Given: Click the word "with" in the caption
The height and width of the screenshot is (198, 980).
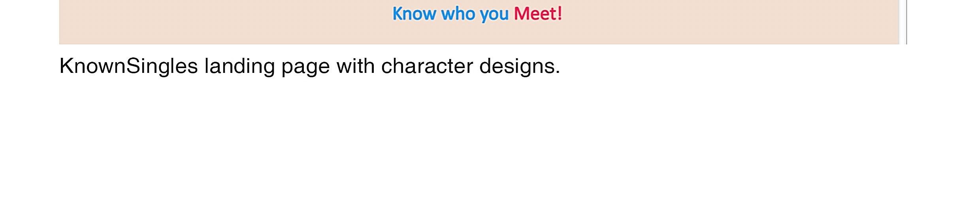Looking at the screenshot, I should pos(355,66).
